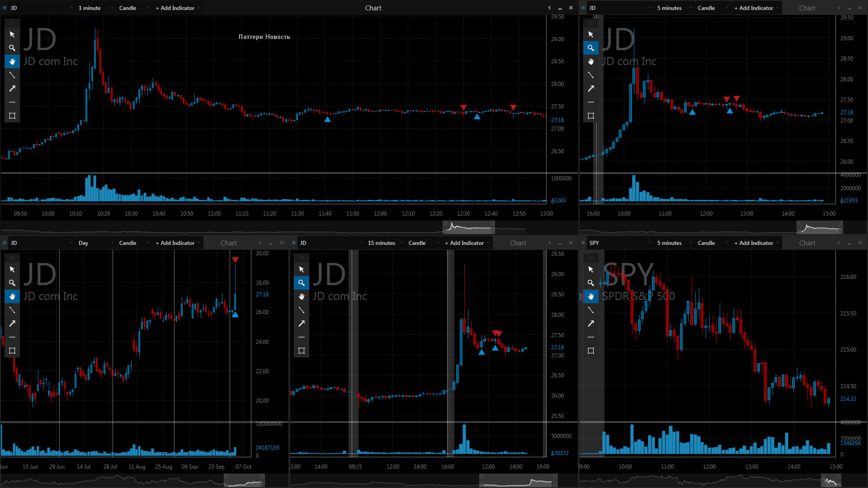The height and width of the screenshot is (488, 868).
Task: Open the 5 minutes timeframe dropdown of SPY chart
Action: pyautogui.click(x=674, y=243)
